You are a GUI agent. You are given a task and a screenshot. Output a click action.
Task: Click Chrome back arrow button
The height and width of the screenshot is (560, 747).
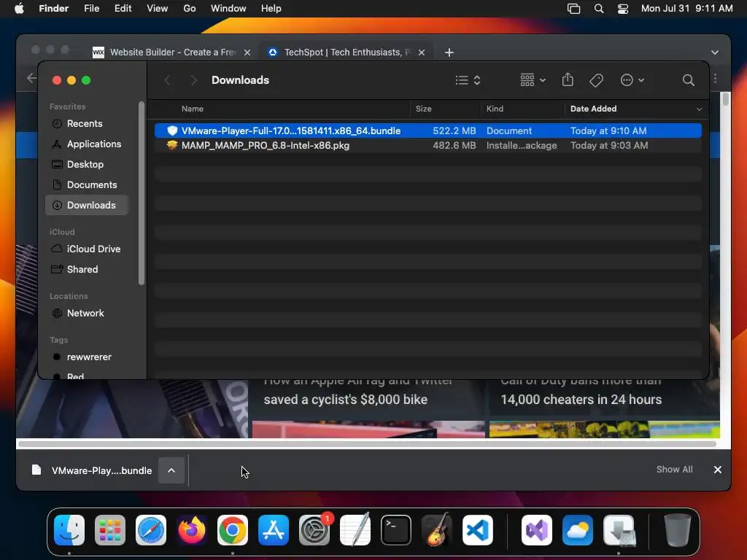click(31, 77)
